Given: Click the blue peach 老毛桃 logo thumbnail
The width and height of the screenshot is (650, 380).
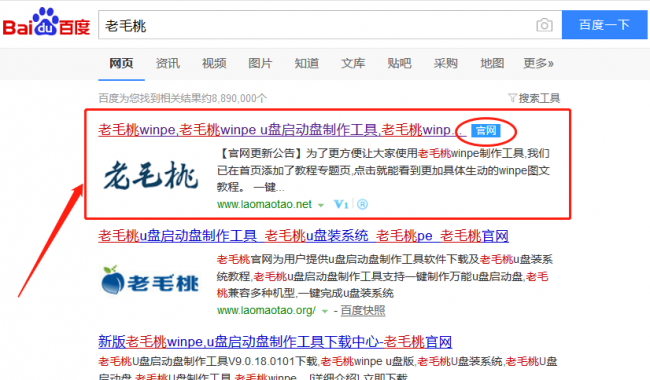Looking at the screenshot, I should tap(150, 281).
